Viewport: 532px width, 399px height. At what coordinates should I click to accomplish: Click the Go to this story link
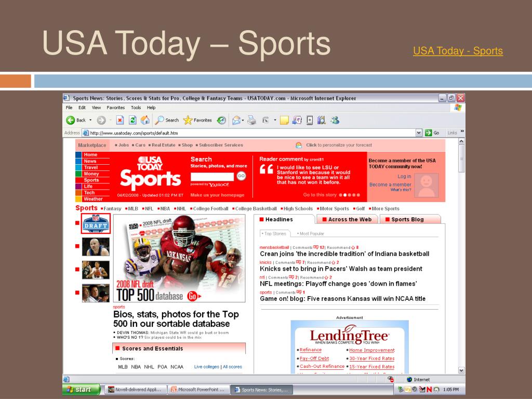tap(320, 195)
